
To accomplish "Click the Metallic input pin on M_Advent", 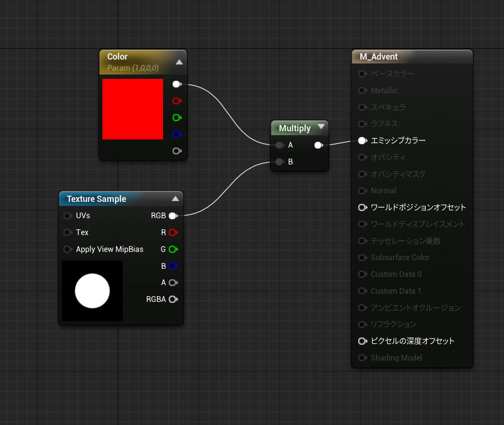I will click(x=363, y=90).
